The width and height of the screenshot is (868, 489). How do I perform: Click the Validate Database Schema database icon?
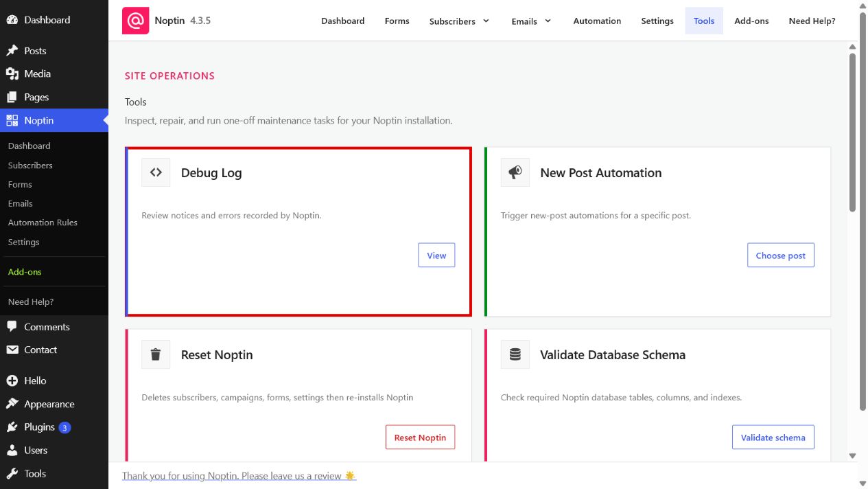515,354
